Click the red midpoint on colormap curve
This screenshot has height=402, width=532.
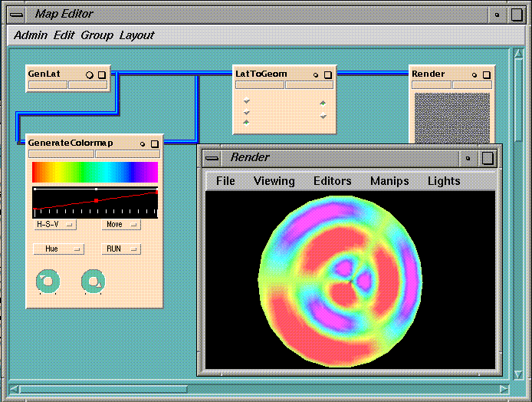tap(95, 200)
